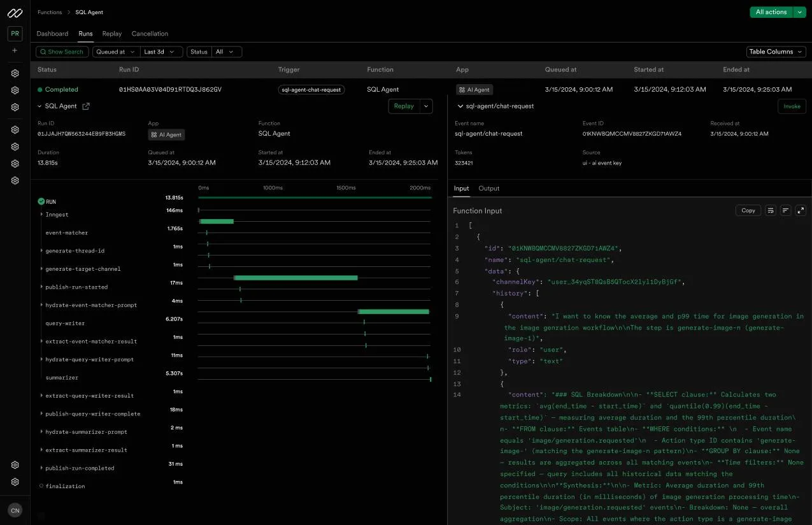Switch to the Output tab
Viewport: 812px width, 525px height.
489,189
